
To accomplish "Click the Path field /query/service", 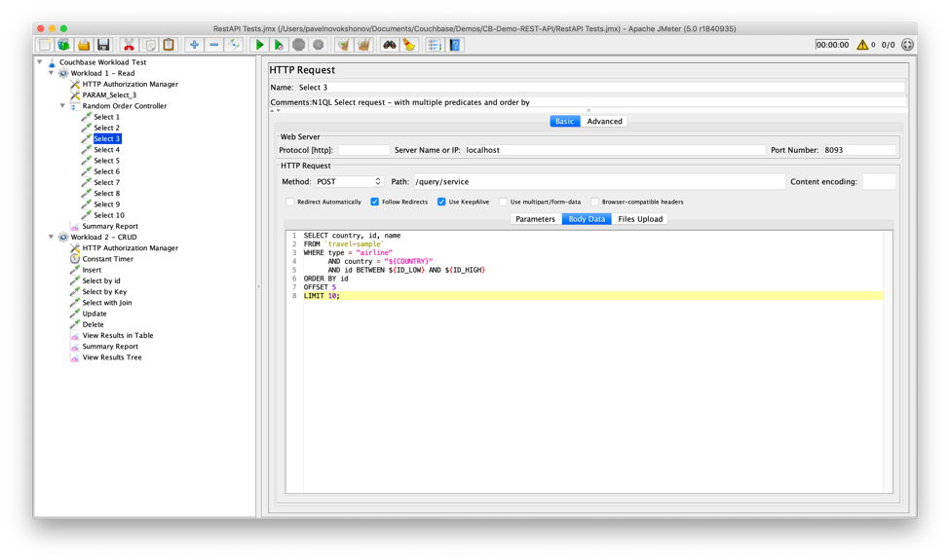I will (x=598, y=181).
